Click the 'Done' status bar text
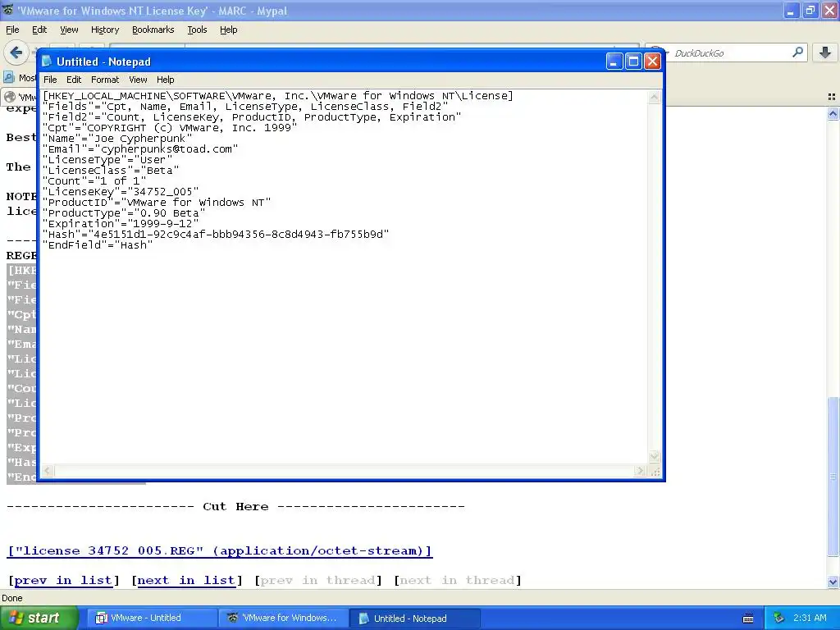Image resolution: width=840 pixels, height=630 pixels. tap(11, 598)
